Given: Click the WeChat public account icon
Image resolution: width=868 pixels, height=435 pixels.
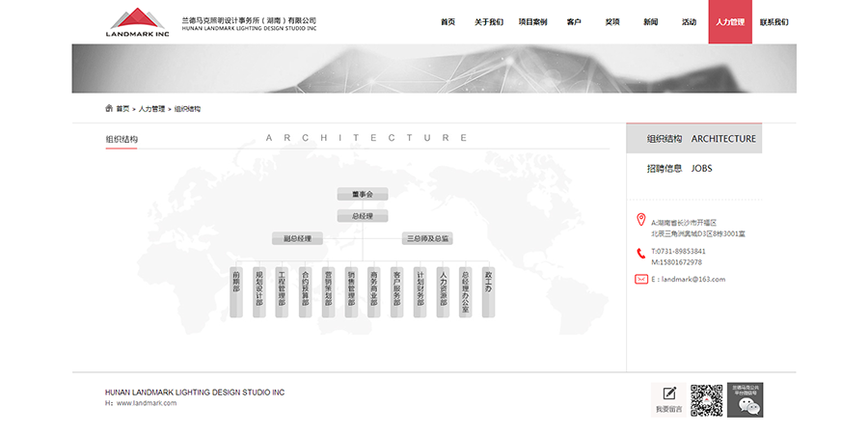Looking at the screenshot, I should click(x=744, y=399).
